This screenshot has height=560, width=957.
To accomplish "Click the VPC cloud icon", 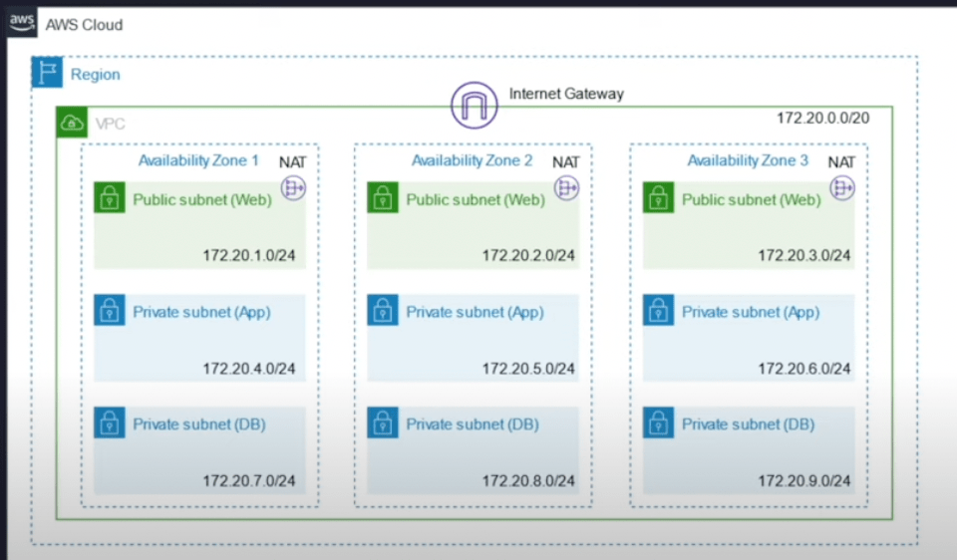I will (72, 123).
